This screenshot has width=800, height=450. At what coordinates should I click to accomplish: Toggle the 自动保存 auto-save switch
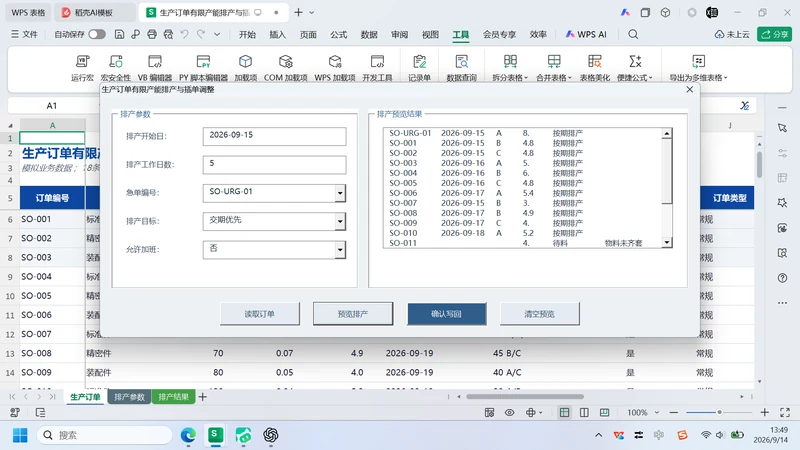pos(97,34)
